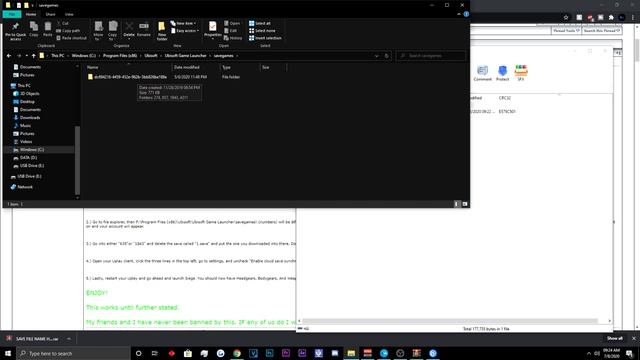Select Downloads in the navigation pane
The width and height of the screenshot is (640, 360).
tap(30, 118)
